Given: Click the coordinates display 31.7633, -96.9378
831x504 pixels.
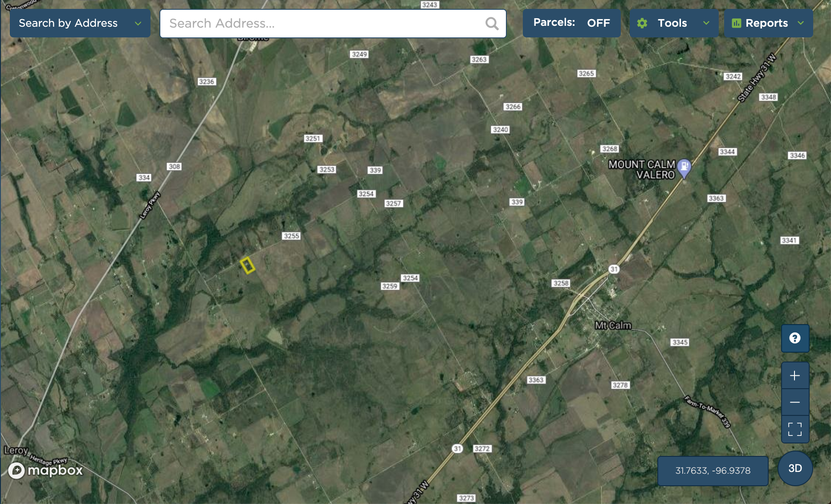Looking at the screenshot, I should pos(713,471).
